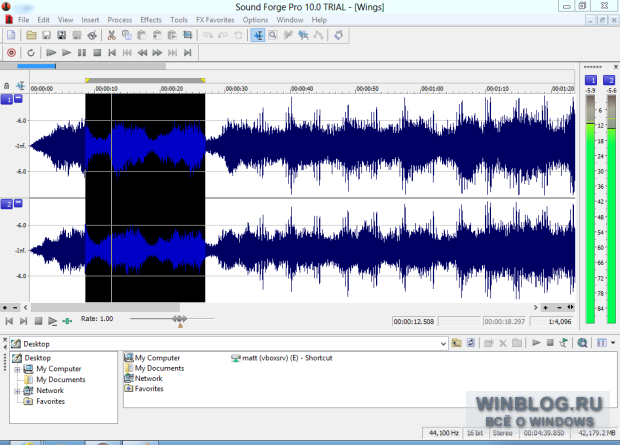The width and height of the screenshot is (620, 445).
Task: Click Play All in the transport toolbar
Action: [51, 53]
